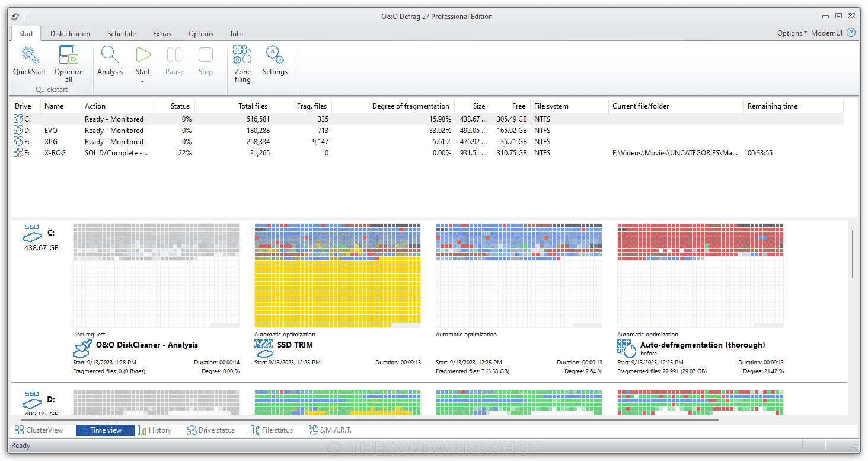Select drive F: X-ROG row icon
Viewport: 868px width, 461px height.
[17, 153]
